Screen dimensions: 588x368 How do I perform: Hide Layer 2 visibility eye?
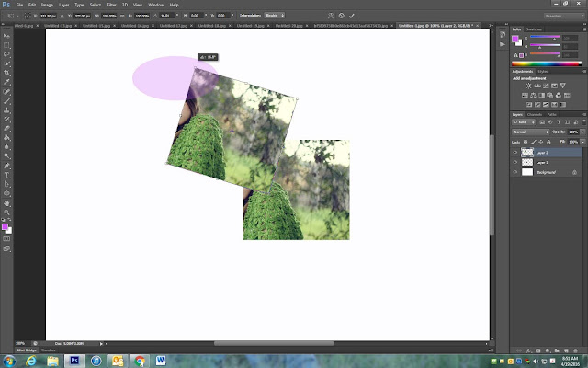514,153
